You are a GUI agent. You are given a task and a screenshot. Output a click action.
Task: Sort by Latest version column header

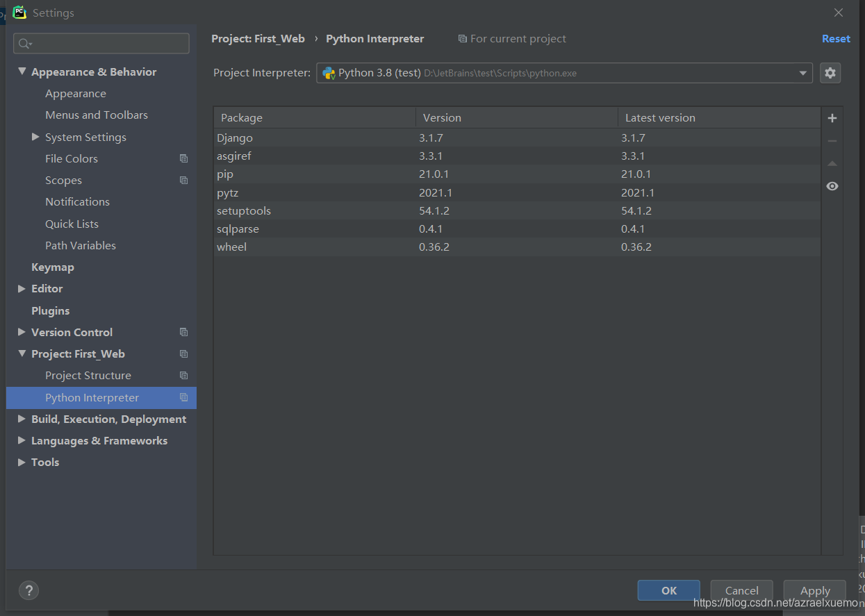click(x=719, y=118)
